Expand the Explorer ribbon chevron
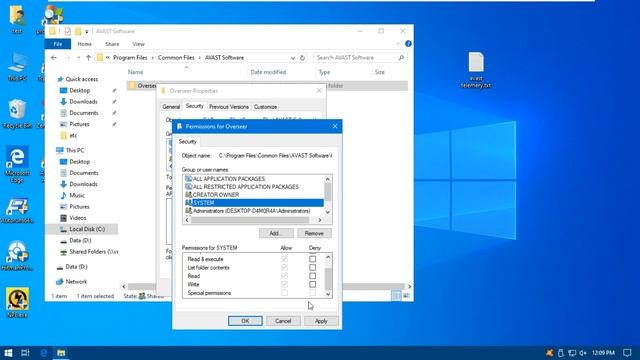 click(x=398, y=43)
